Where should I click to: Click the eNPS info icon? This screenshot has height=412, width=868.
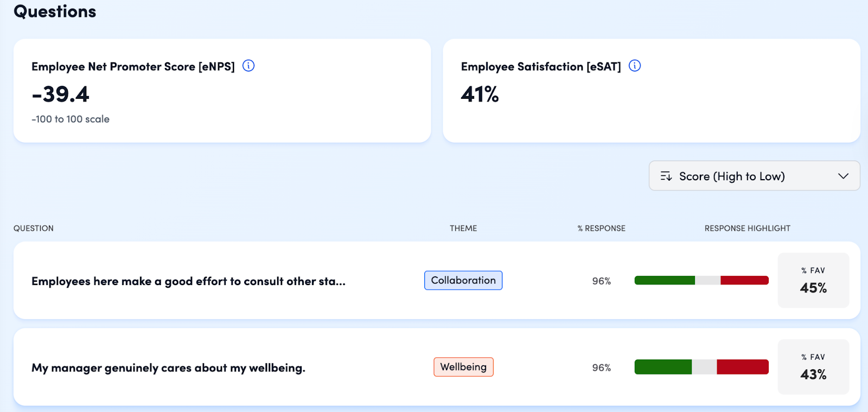click(x=248, y=66)
